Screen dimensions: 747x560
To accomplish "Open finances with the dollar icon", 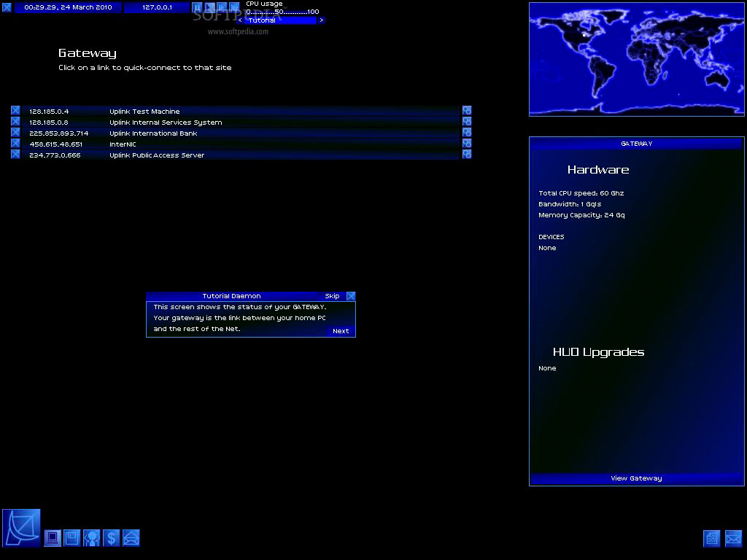I will click(111, 538).
